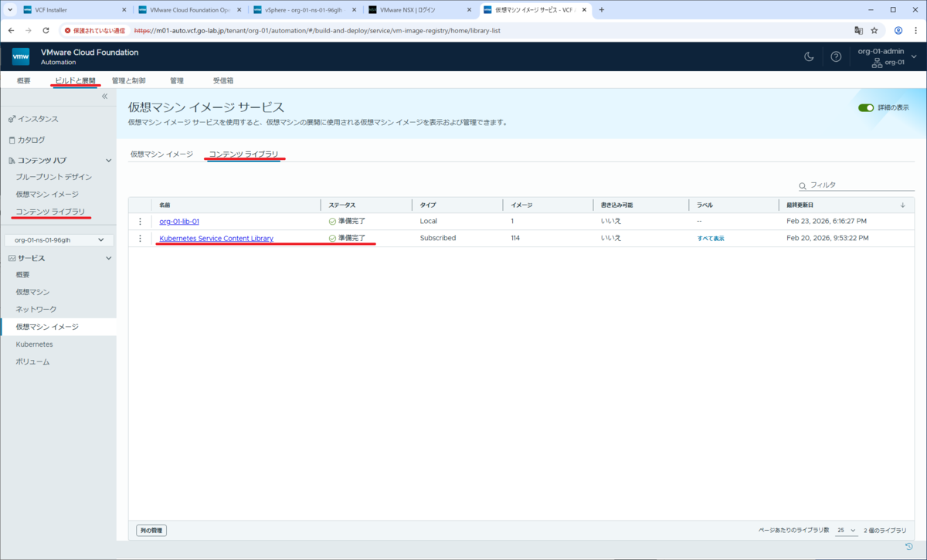The image size is (927, 560).
Task: Click the 114 image count cell
Action: coord(515,239)
